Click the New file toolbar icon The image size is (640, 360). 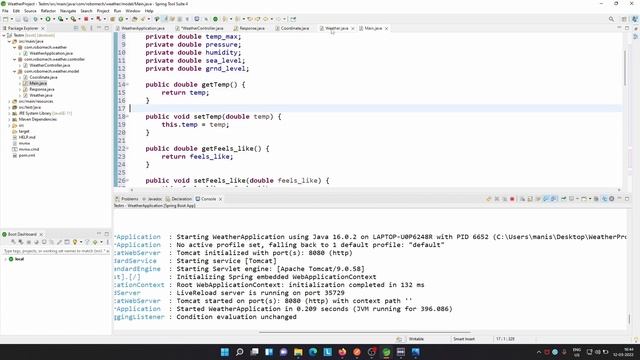pyautogui.click(x=6, y=19)
